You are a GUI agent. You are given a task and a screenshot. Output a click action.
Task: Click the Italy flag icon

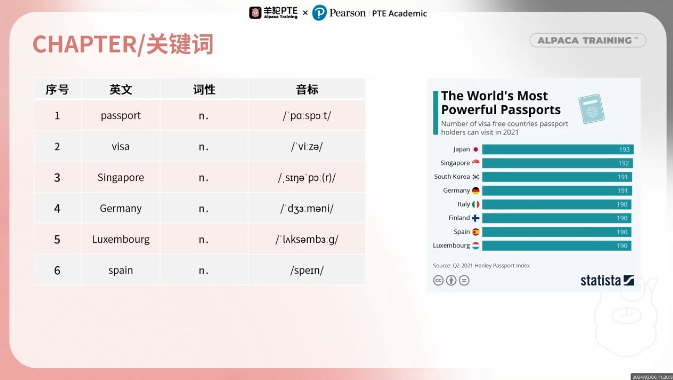pyautogui.click(x=476, y=204)
